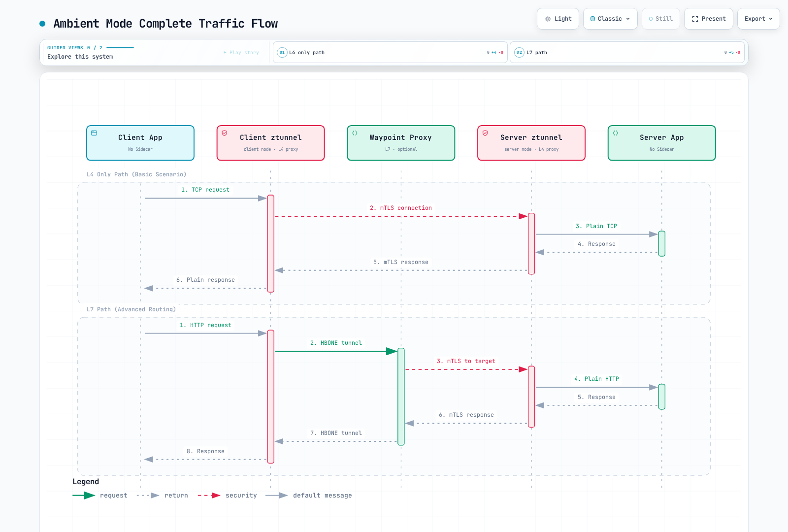Click Play story link

(241, 53)
